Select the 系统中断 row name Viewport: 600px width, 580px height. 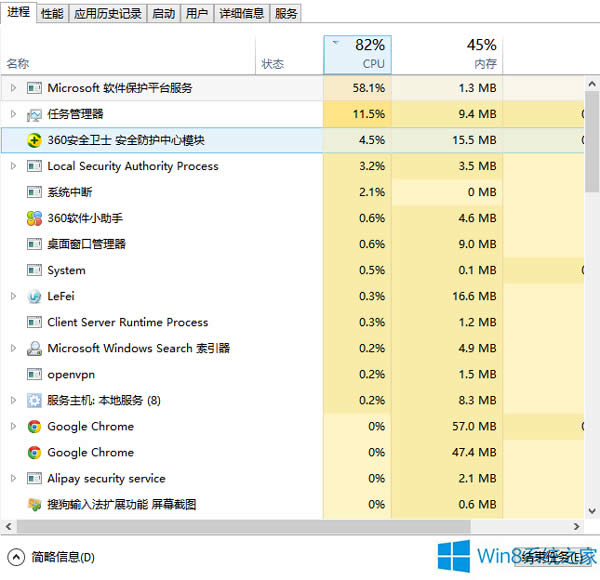click(70, 192)
